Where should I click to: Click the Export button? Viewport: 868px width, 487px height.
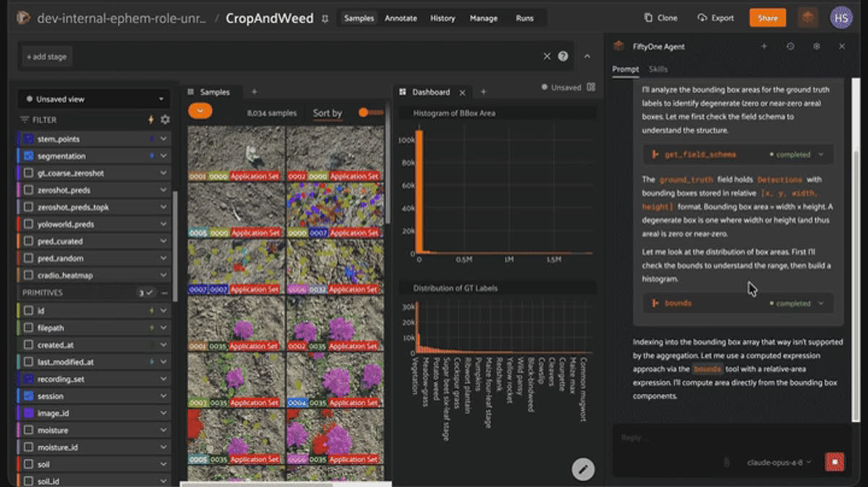716,18
